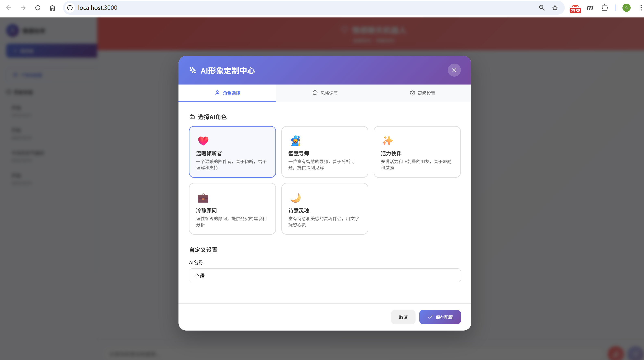Choose the 诗意灵魂 moon role card
The height and width of the screenshot is (360, 644).
click(324, 209)
